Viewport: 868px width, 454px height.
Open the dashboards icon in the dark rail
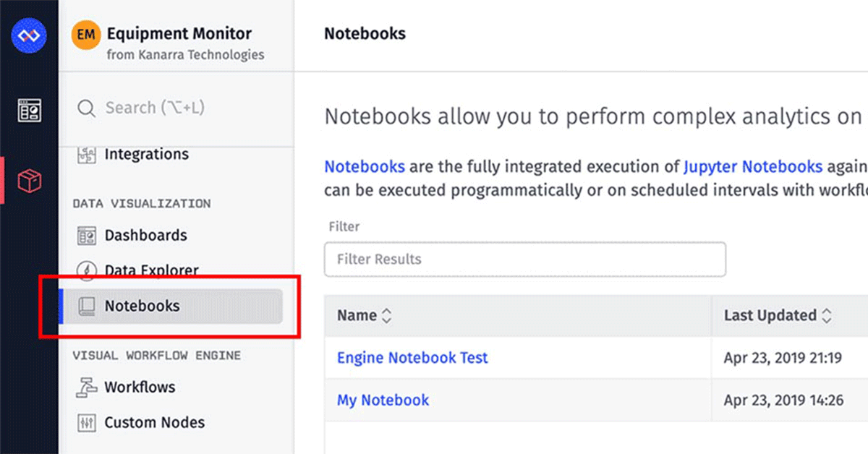[29, 111]
